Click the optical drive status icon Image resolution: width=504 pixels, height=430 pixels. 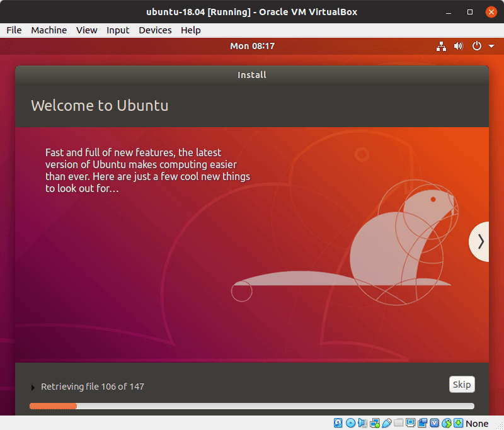pyautogui.click(x=350, y=423)
